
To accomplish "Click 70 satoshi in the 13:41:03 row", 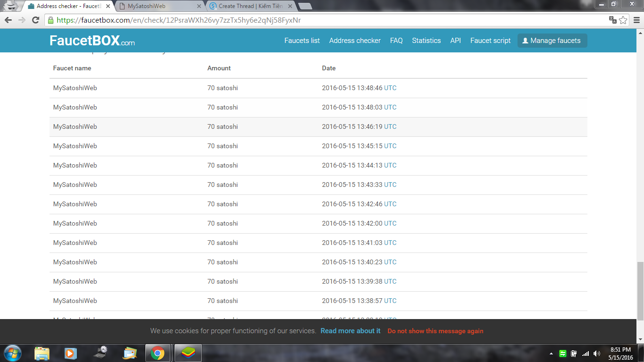I will tap(223, 243).
